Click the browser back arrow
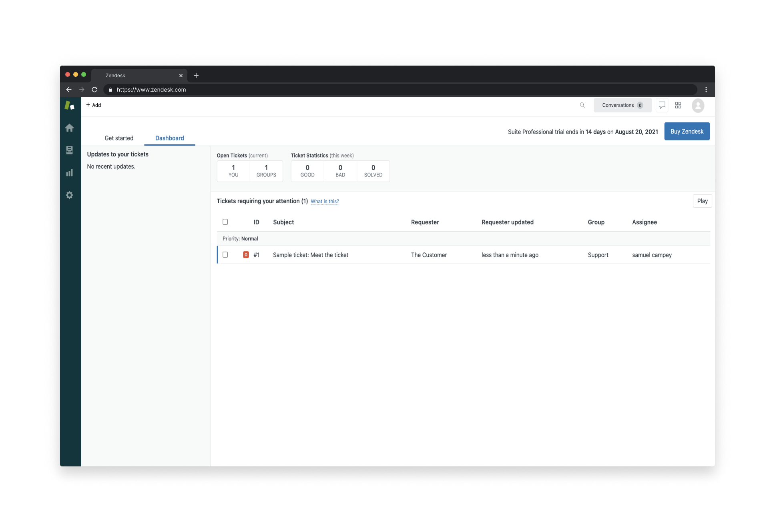The height and width of the screenshot is (532, 775). (x=68, y=90)
